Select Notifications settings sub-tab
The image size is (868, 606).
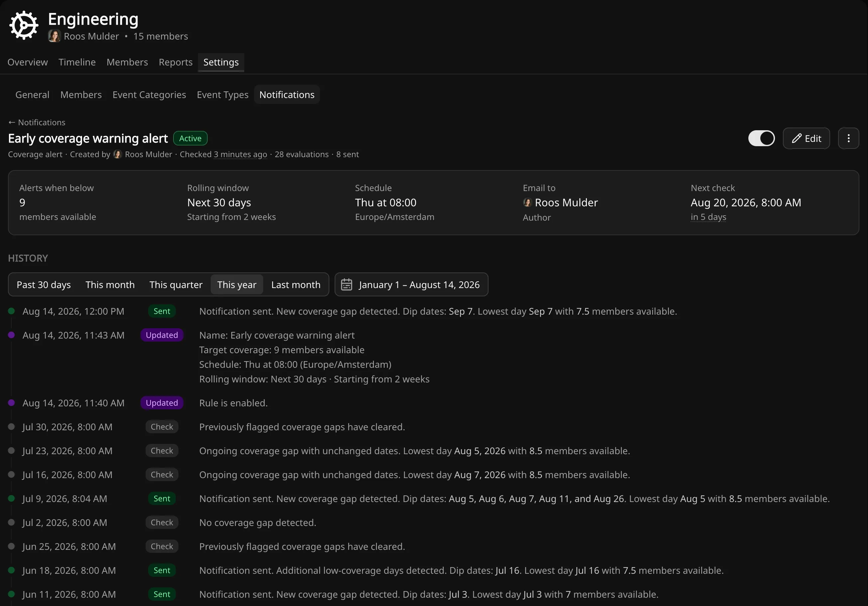click(x=286, y=94)
